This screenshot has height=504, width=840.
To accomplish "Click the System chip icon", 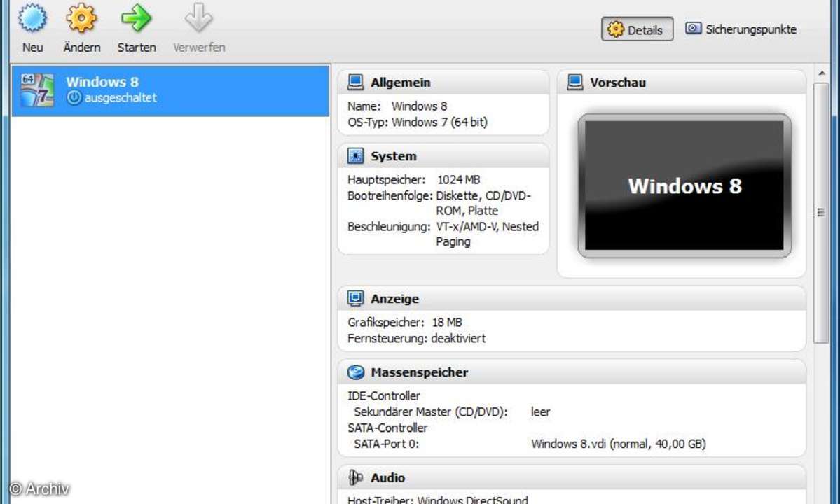I will click(356, 156).
